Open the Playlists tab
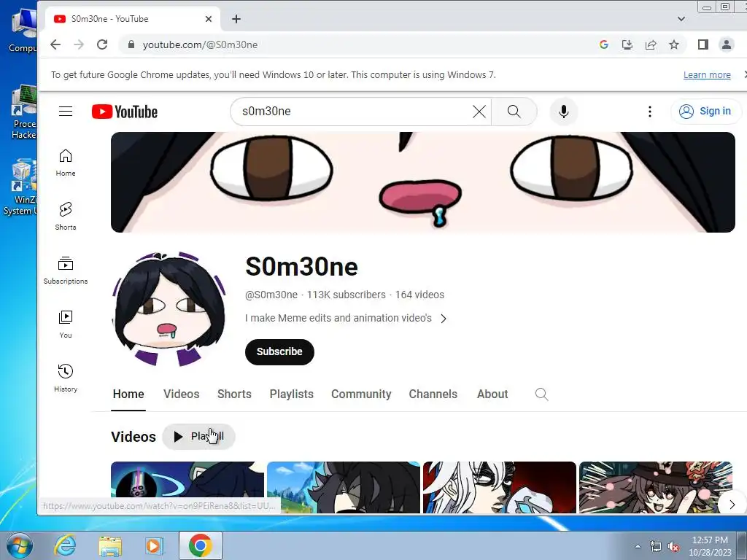The image size is (747, 560). pyautogui.click(x=292, y=394)
